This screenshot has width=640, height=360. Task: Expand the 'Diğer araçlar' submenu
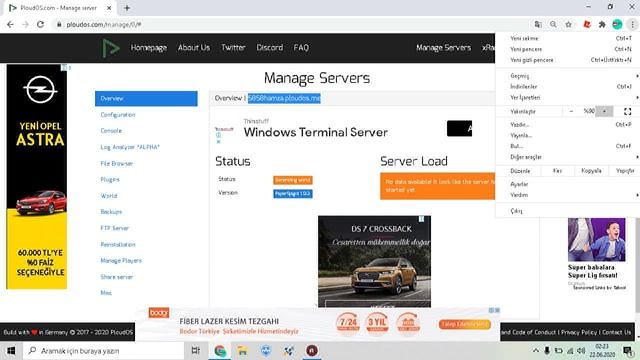click(x=567, y=157)
